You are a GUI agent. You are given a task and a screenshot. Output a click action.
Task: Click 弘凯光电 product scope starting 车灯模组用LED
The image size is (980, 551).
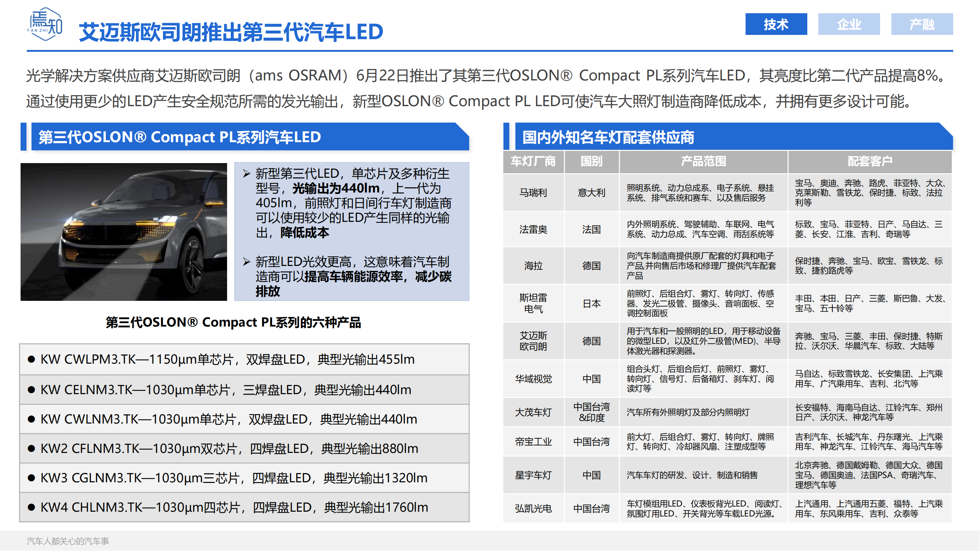pyautogui.click(x=703, y=509)
